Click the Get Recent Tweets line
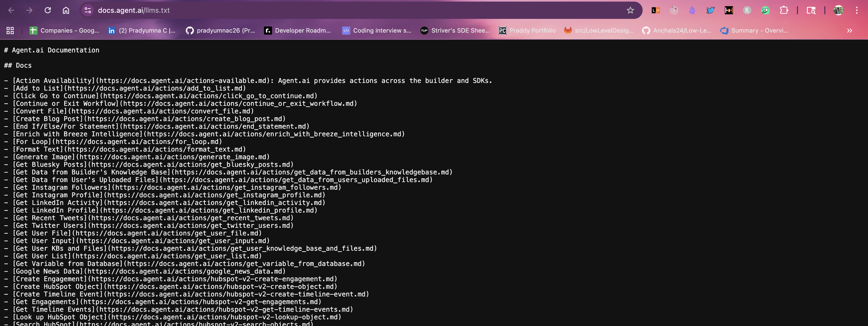868x326 pixels. tap(149, 218)
